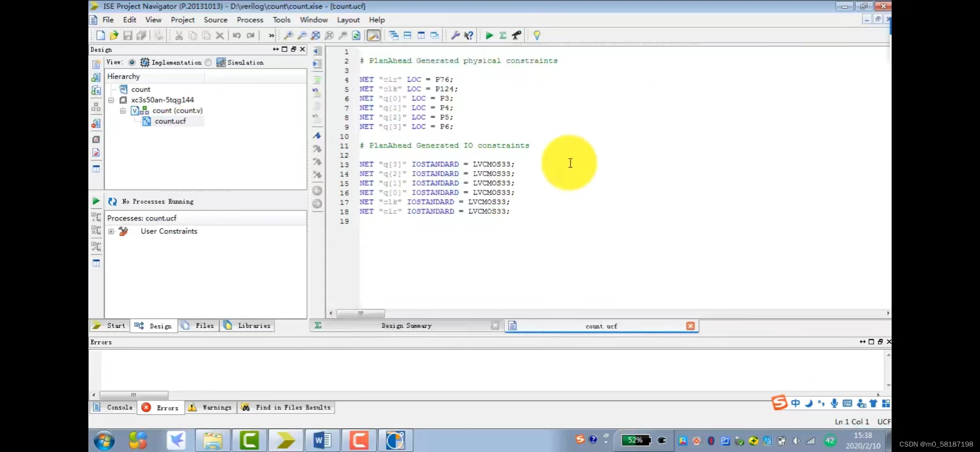
Task: Click the Undo toolbar arrow
Action: (x=237, y=36)
